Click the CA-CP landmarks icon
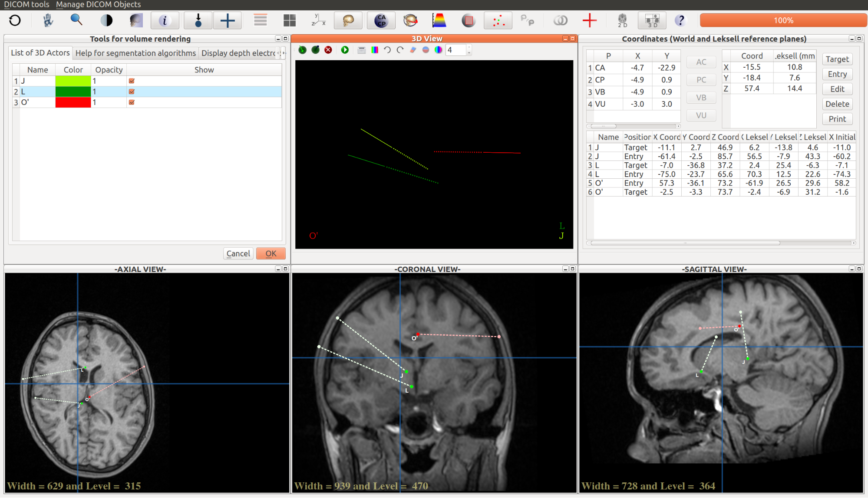Viewport: 868px width, 498px height. tap(381, 20)
